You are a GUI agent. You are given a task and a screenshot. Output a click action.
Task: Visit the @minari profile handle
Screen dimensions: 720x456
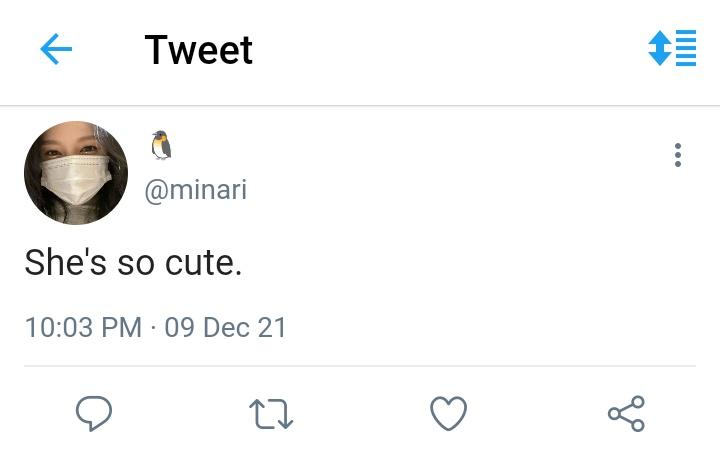(x=196, y=189)
